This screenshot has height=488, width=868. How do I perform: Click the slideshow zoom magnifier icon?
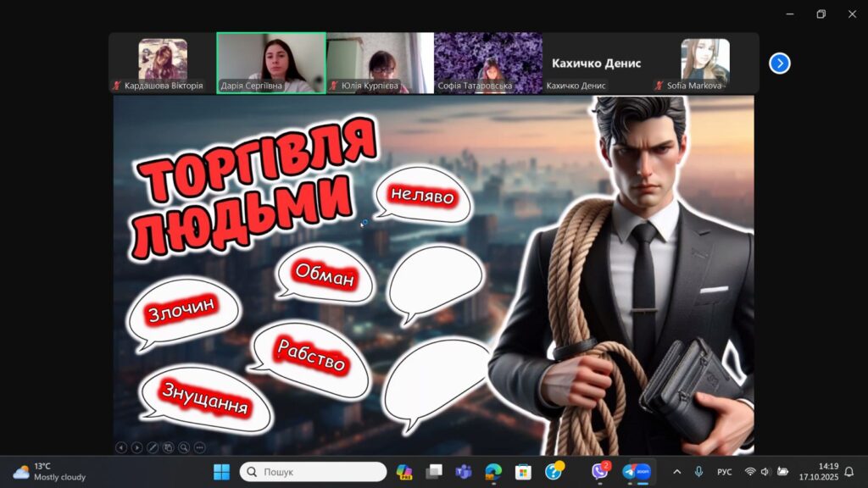[x=184, y=447]
